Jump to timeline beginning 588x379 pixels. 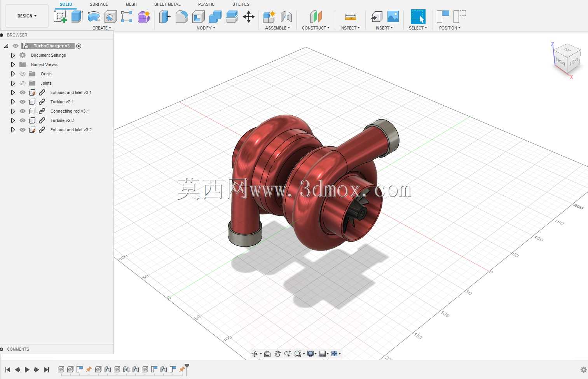click(8, 370)
